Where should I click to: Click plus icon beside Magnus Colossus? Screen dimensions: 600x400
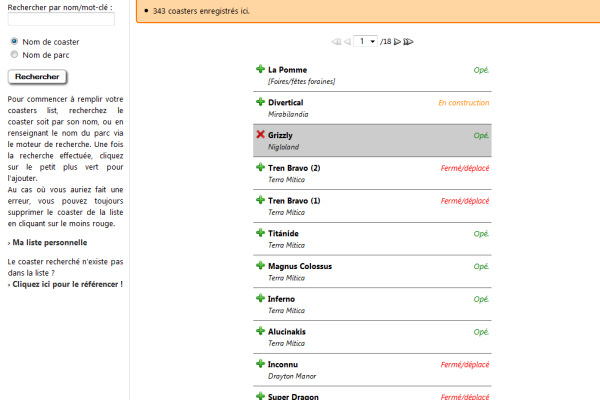(260, 266)
